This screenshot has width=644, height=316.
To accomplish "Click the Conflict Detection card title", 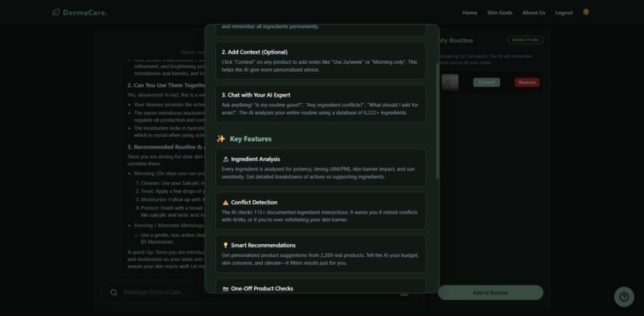I will pos(254,203).
